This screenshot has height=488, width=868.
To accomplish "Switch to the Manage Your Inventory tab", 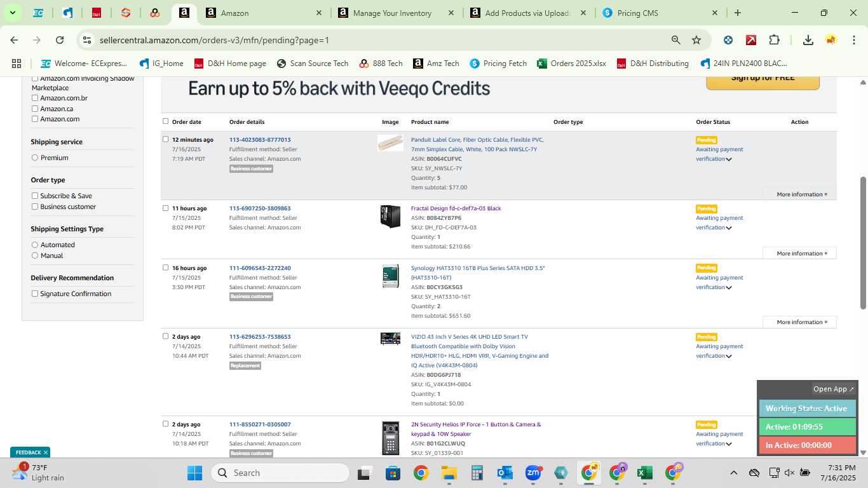I will click(392, 13).
